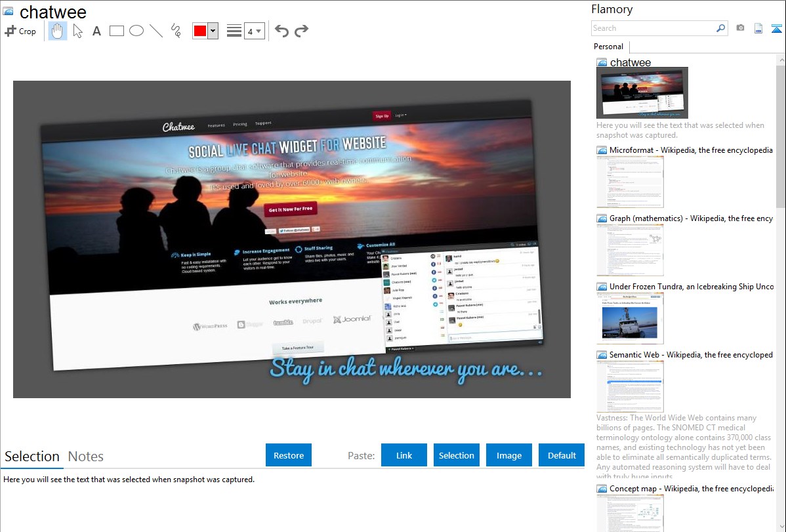786x532 pixels.
Task: Select the rectangle shape tool
Action: (x=116, y=31)
